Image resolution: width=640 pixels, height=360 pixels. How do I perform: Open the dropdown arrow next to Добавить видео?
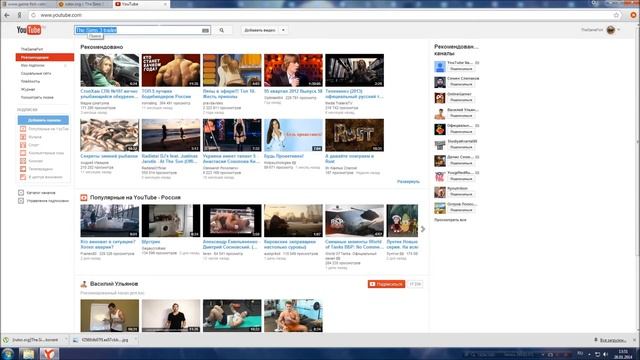[283, 30]
